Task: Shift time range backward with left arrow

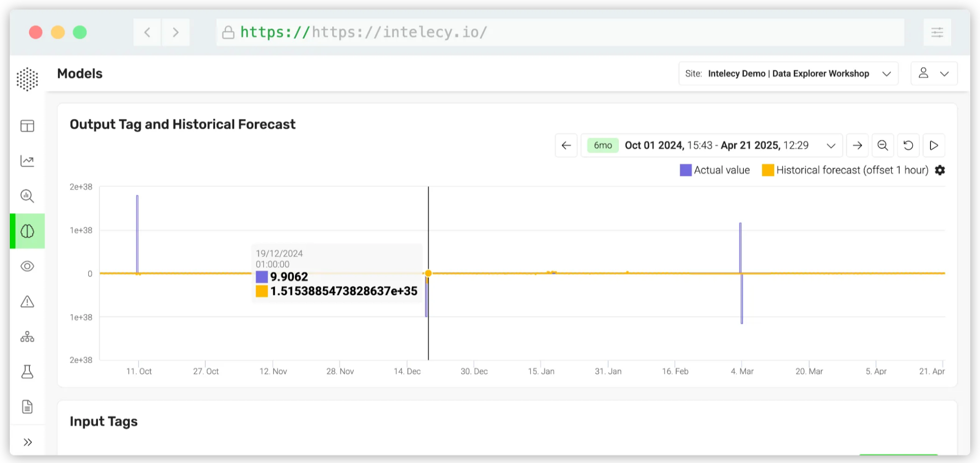Action: (566, 146)
